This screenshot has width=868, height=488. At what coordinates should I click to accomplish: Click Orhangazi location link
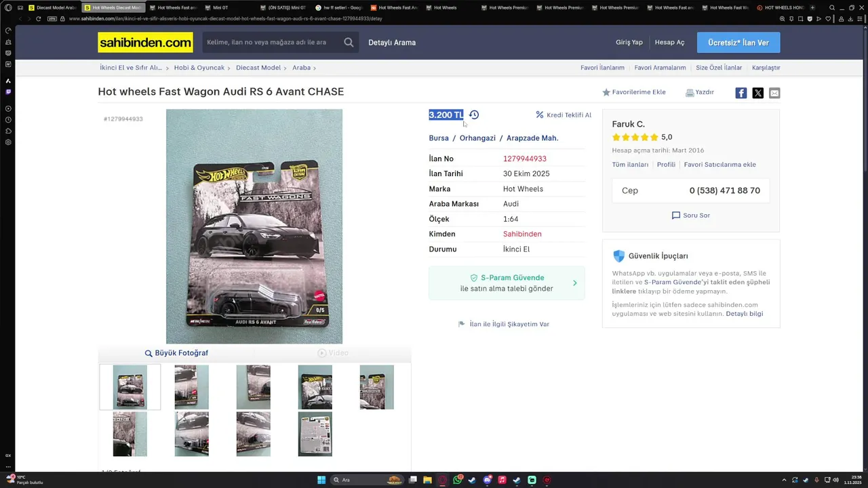[x=477, y=138]
